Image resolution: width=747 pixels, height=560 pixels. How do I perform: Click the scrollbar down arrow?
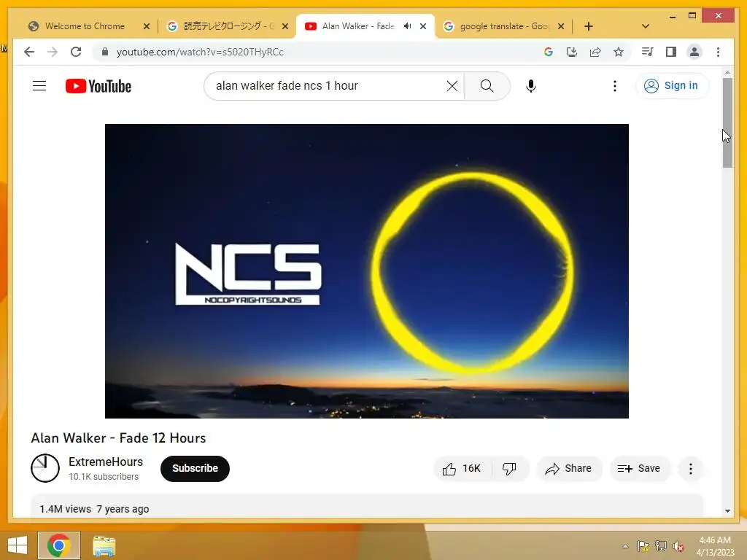point(727,511)
